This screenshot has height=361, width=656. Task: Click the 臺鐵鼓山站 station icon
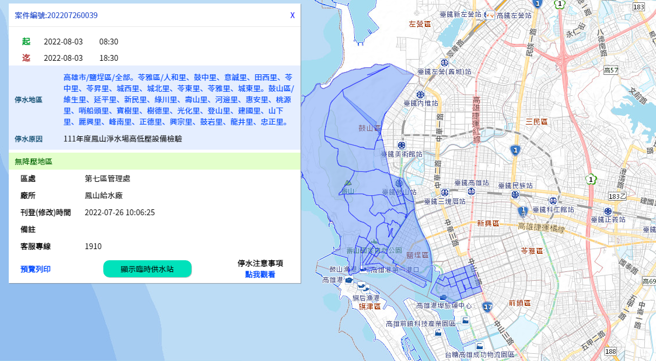[399, 183]
